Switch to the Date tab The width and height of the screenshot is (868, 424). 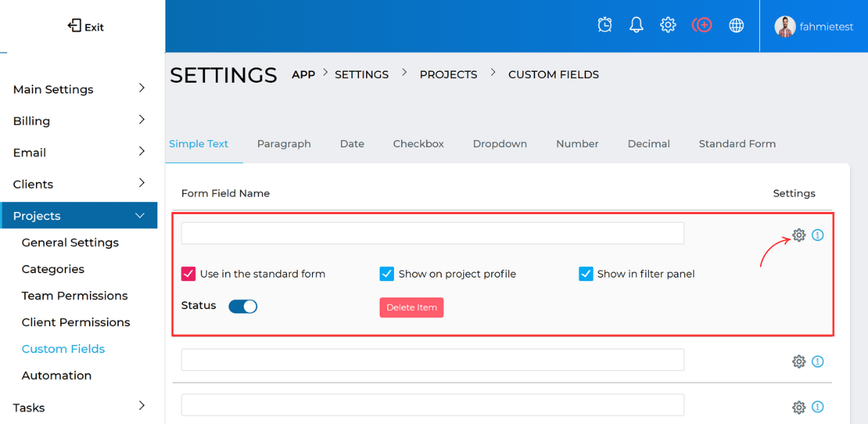point(352,144)
